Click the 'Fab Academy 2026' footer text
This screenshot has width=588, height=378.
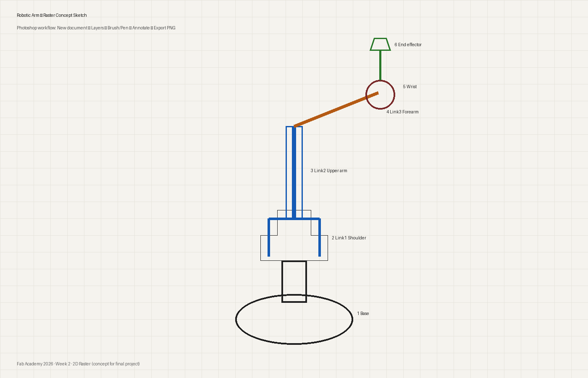point(78,364)
